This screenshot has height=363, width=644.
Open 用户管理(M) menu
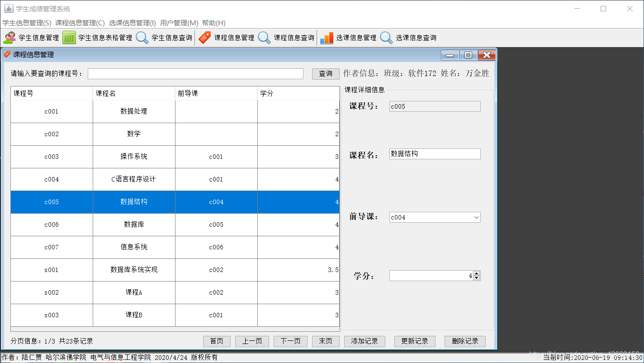tap(179, 23)
